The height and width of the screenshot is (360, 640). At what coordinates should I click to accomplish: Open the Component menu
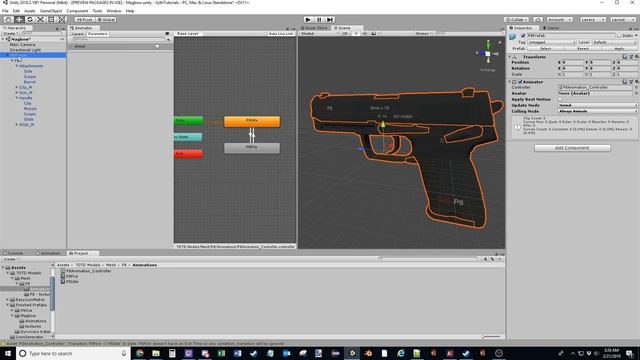point(77,11)
